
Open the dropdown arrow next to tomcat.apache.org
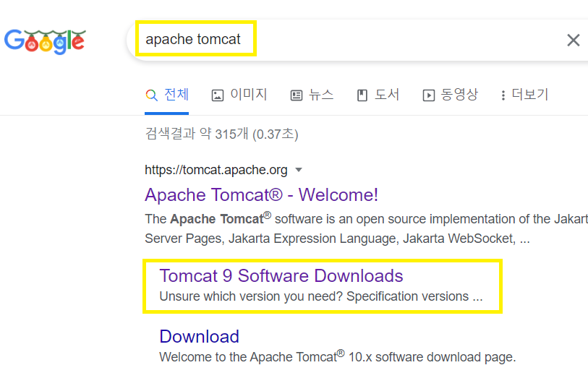coord(299,170)
